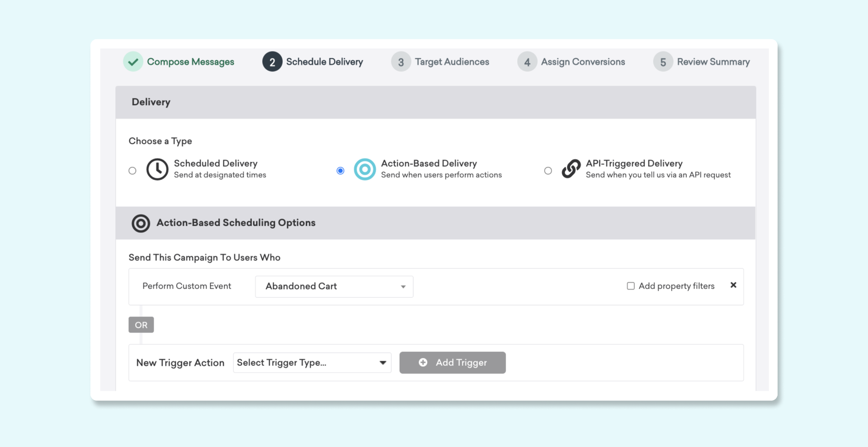
Task: Click the step 5 number circle
Action: pyautogui.click(x=663, y=62)
